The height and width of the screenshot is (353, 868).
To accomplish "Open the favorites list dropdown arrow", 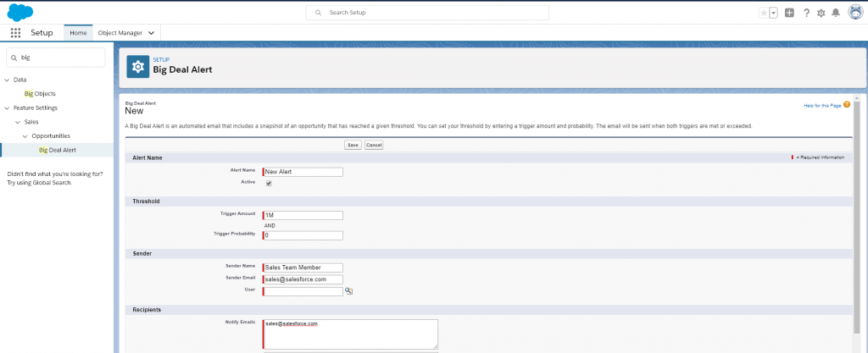I will point(773,13).
